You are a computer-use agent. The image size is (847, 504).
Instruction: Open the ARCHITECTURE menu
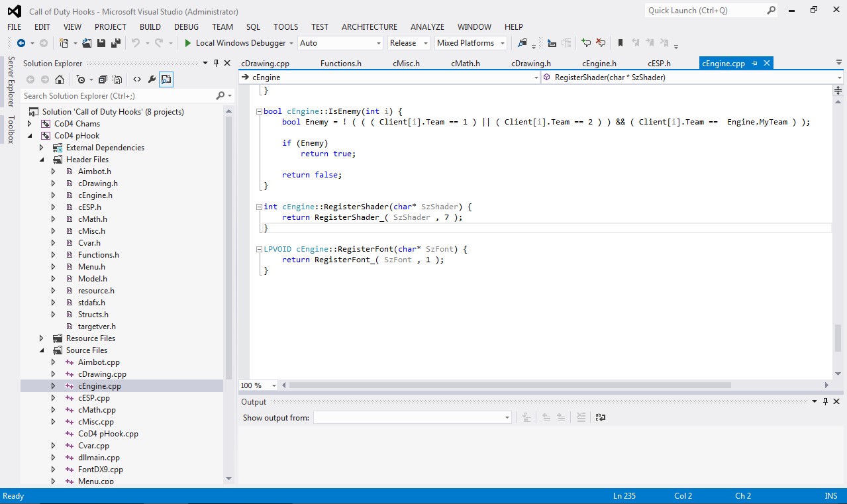coord(370,27)
